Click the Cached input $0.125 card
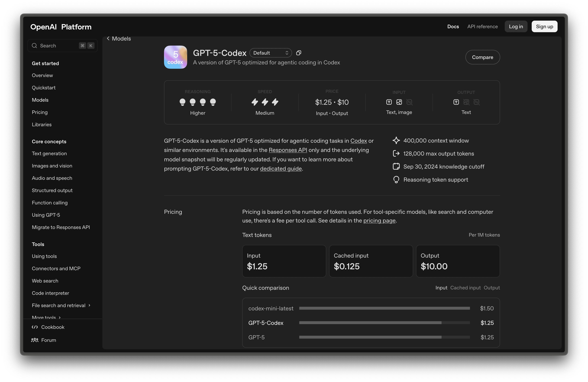 (371, 261)
